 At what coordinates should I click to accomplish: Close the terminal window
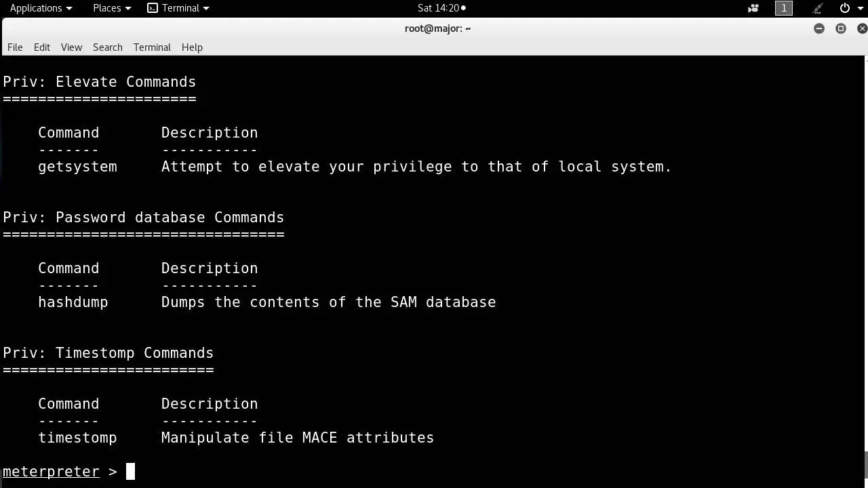[x=862, y=28]
